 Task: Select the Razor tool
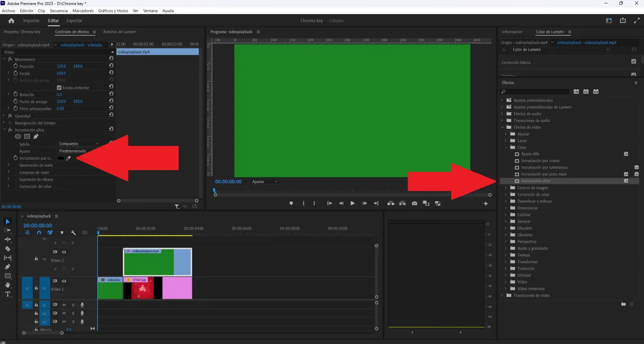coord(8,248)
